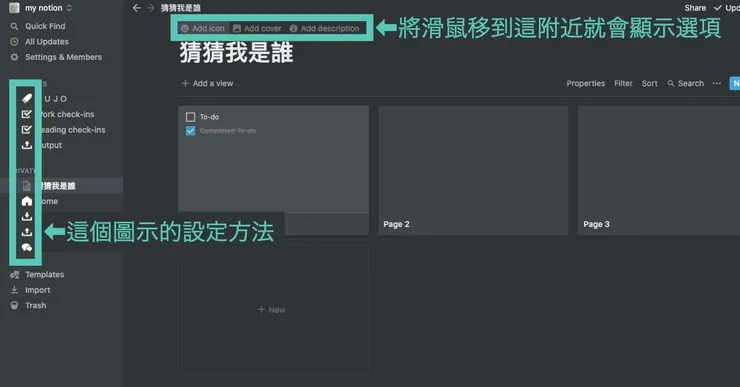Open All Updates in the sidebar
Screen dimensions: 740x387
pos(47,42)
